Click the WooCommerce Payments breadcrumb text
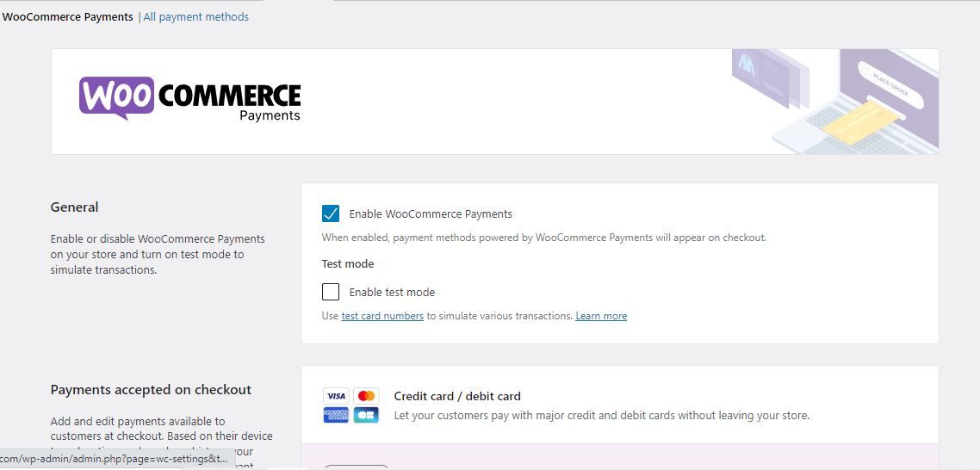 [x=67, y=17]
